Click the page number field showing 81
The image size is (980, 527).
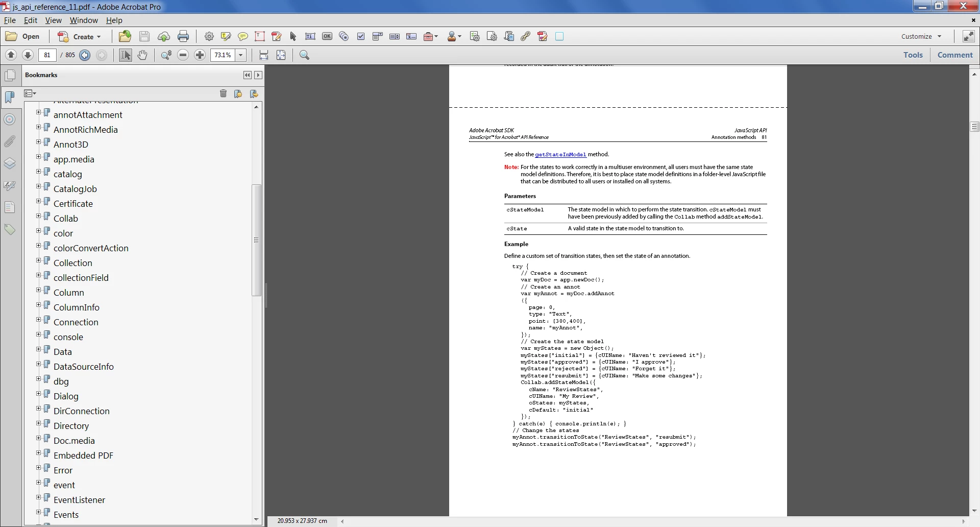click(x=47, y=55)
